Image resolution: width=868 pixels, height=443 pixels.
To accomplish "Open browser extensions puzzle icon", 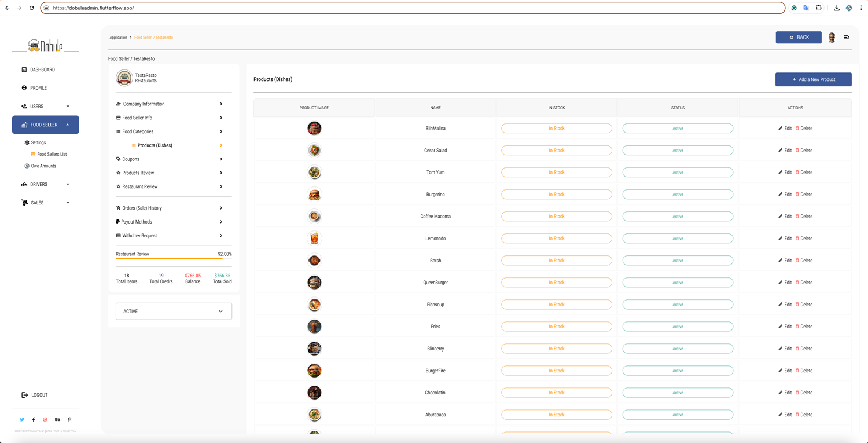I will tap(818, 8).
